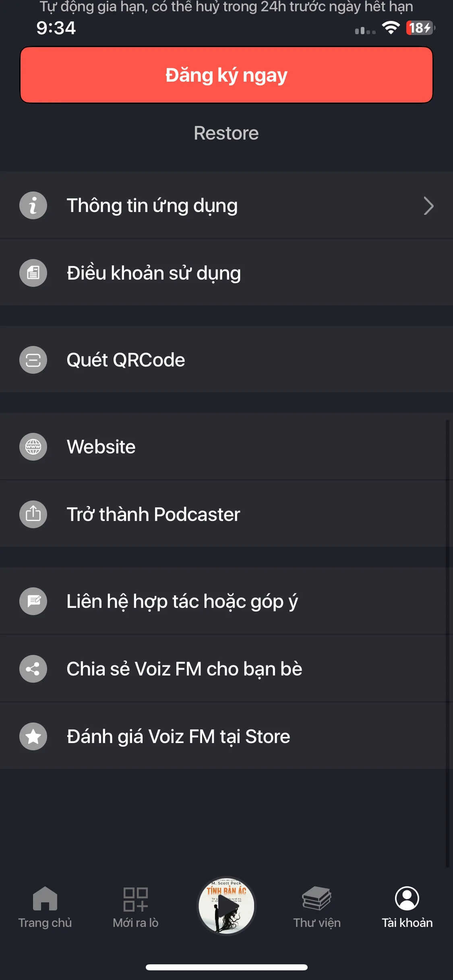Open Trở thành Podcaster menu entry
Image resolution: width=453 pixels, height=980 pixels.
click(153, 515)
